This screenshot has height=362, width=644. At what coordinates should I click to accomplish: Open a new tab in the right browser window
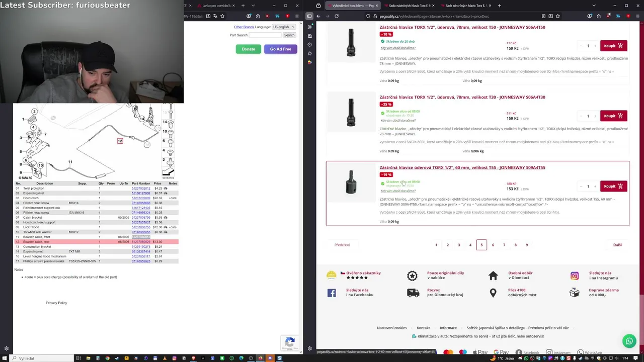click(499, 6)
